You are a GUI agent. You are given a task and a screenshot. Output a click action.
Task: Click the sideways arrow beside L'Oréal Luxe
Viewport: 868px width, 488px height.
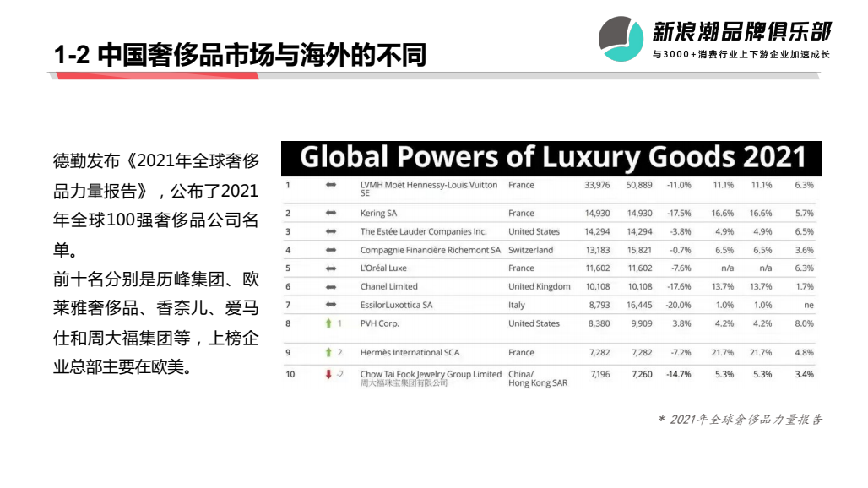(x=331, y=268)
